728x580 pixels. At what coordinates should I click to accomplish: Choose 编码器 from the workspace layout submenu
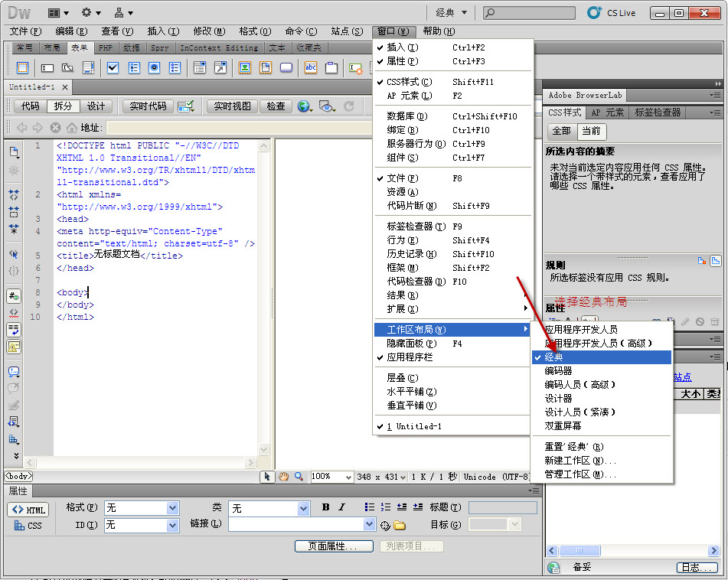pyautogui.click(x=558, y=371)
